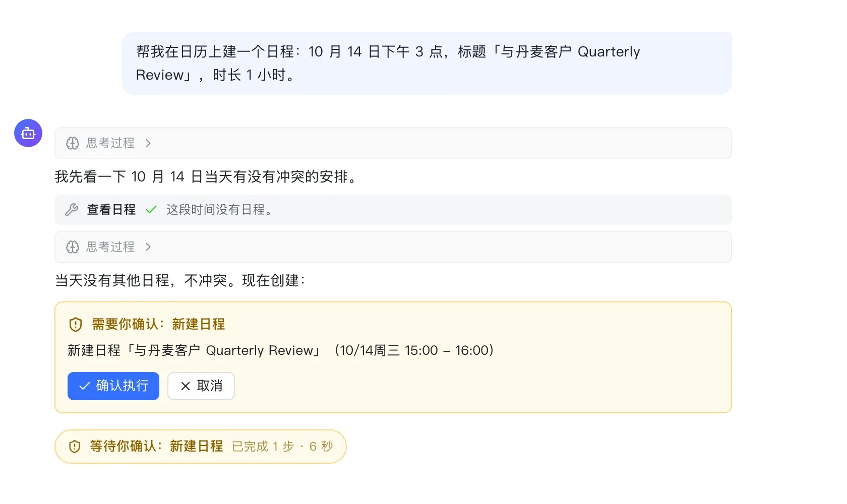Screen dimensions: 847x504
Task: Expand the first 思考过程 chevron
Action: (x=148, y=143)
